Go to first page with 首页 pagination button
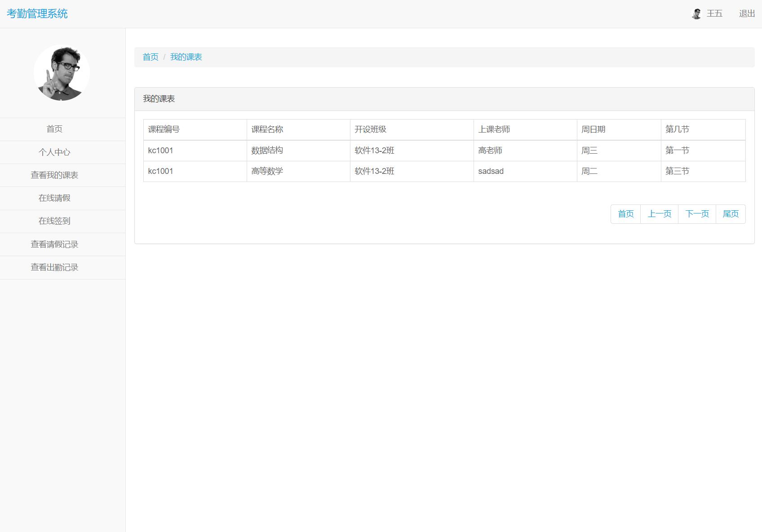This screenshot has height=532, width=762. pos(625,214)
